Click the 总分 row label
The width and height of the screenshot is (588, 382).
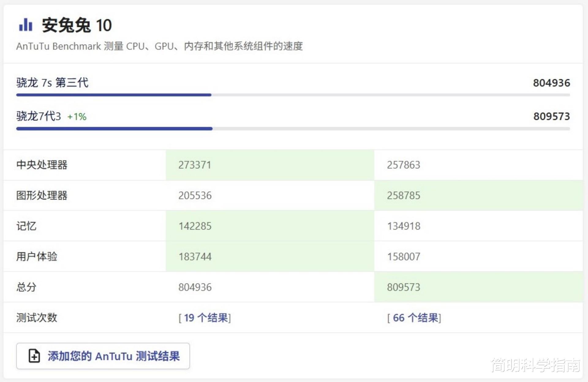pos(26,287)
